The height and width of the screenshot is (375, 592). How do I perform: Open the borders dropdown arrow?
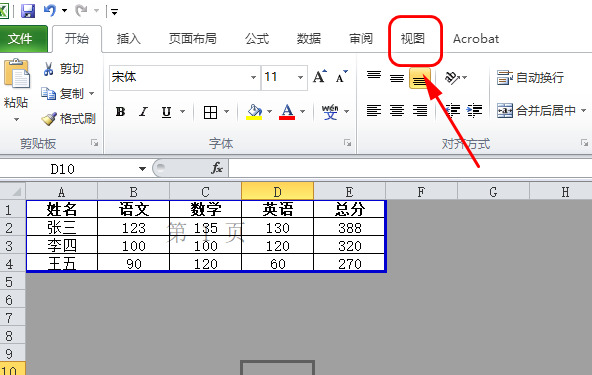click(227, 111)
